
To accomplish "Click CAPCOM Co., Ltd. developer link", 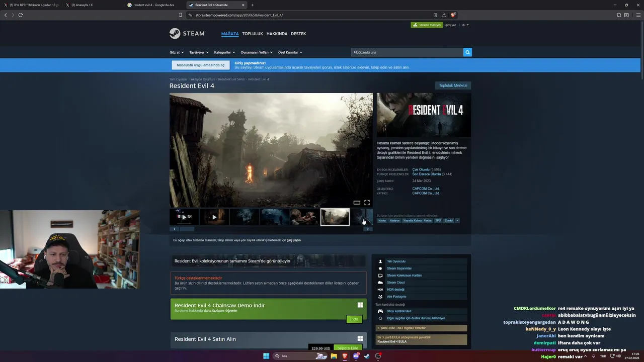I will (426, 189).
